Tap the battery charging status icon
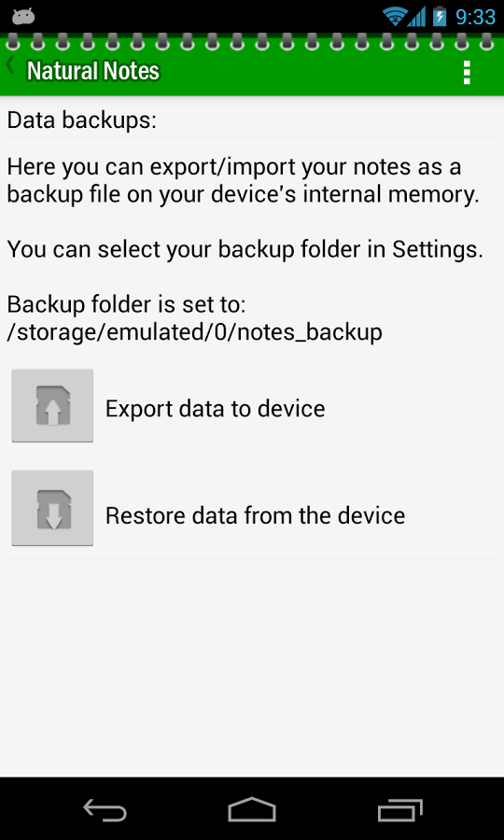Screen dimensions: 504x840 point(440,16)
